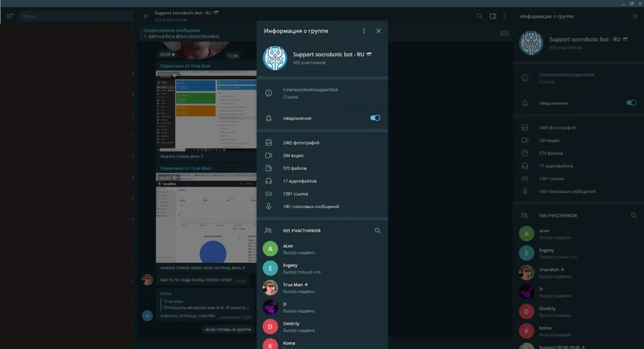
Task: Click the bell icon in the dialog
Action: pos(269,118)
